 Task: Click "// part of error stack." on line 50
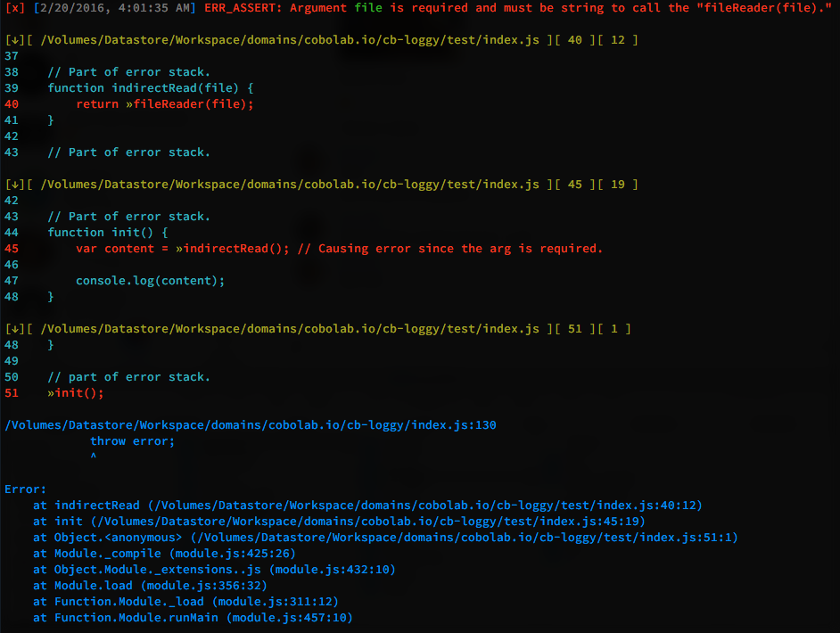coord(128,377)
